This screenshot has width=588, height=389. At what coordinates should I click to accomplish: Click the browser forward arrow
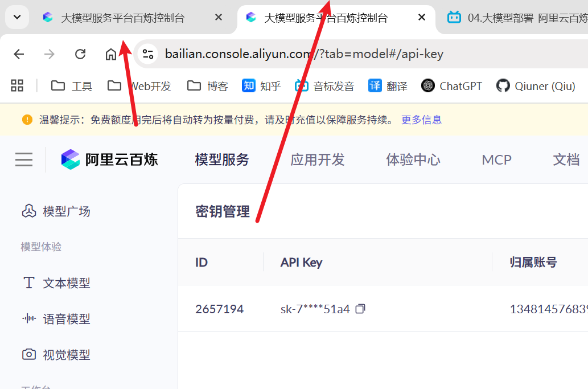tap(49, 55)
